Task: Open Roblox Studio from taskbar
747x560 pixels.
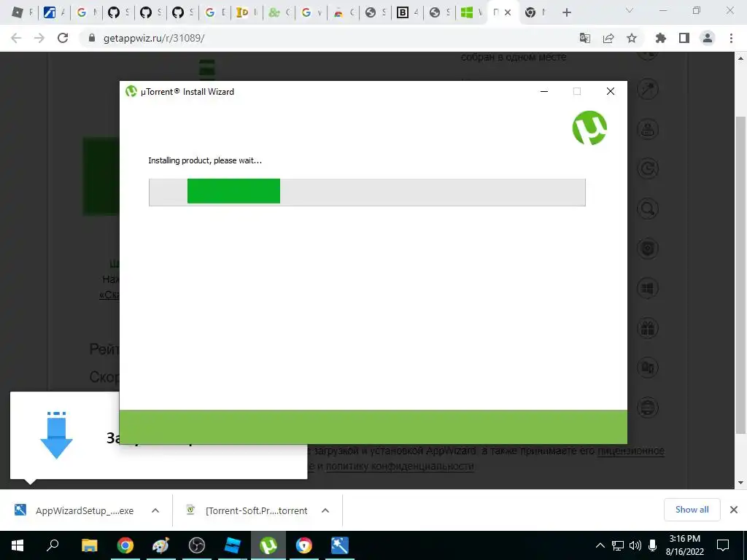Action: tap(233, 545)
